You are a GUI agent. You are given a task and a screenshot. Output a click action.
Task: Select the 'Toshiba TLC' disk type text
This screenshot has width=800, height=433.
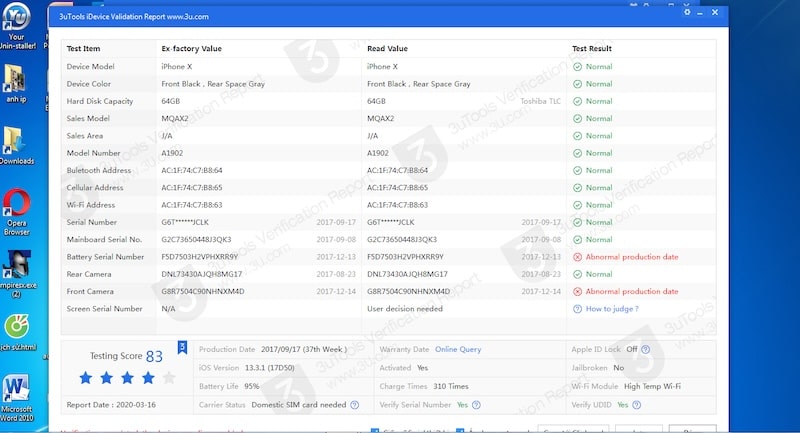[x=540, y=101]
